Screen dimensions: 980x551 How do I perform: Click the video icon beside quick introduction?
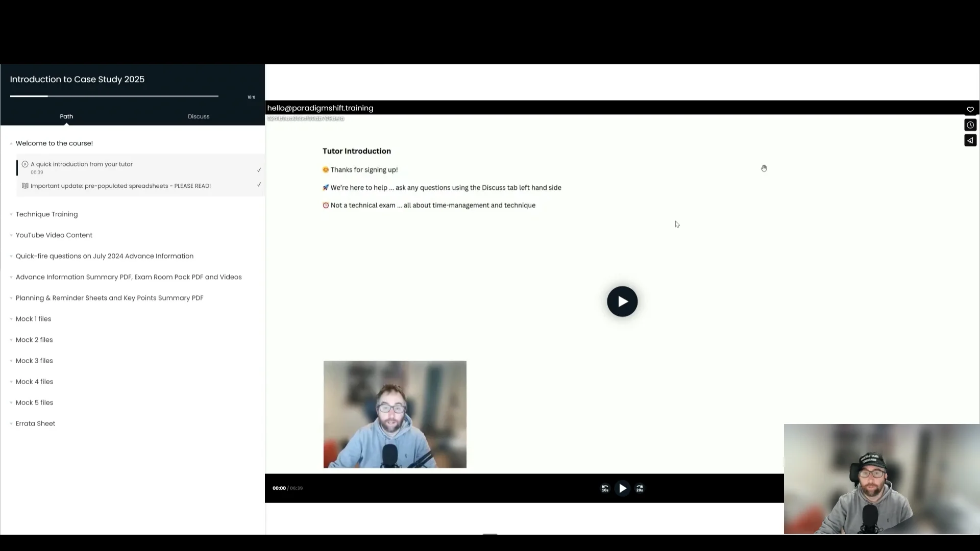(x=24, y=164)
